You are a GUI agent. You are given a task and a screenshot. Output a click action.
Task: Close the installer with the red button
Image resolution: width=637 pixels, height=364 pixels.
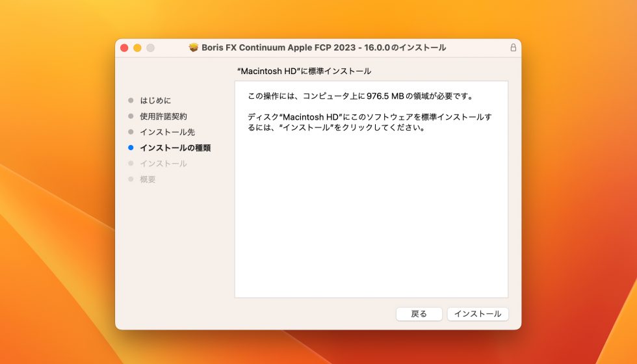pos(124,48)
